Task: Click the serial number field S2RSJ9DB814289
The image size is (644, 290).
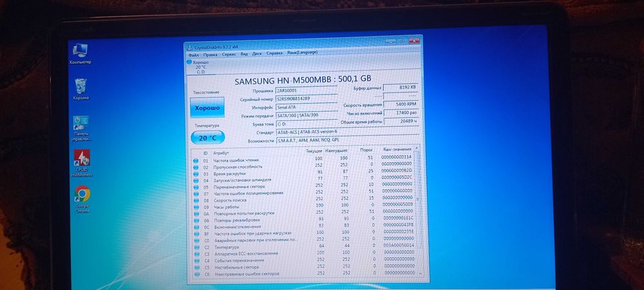Action: coord(307,99)
